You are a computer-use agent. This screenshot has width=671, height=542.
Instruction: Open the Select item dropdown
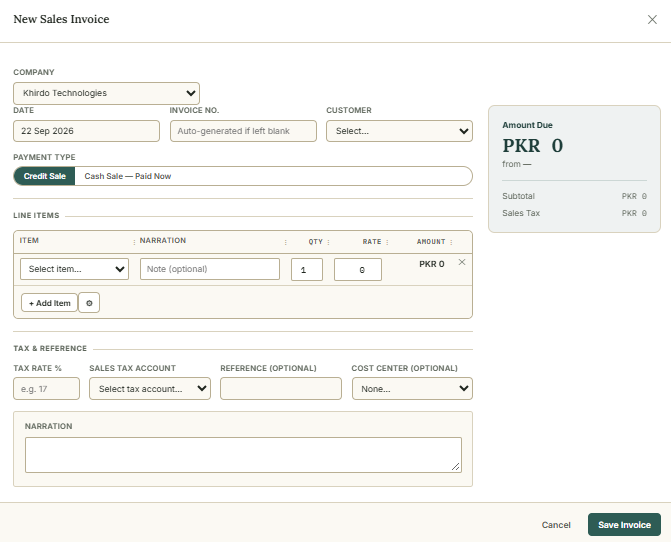pyautogui.click(x=74, y=269)
